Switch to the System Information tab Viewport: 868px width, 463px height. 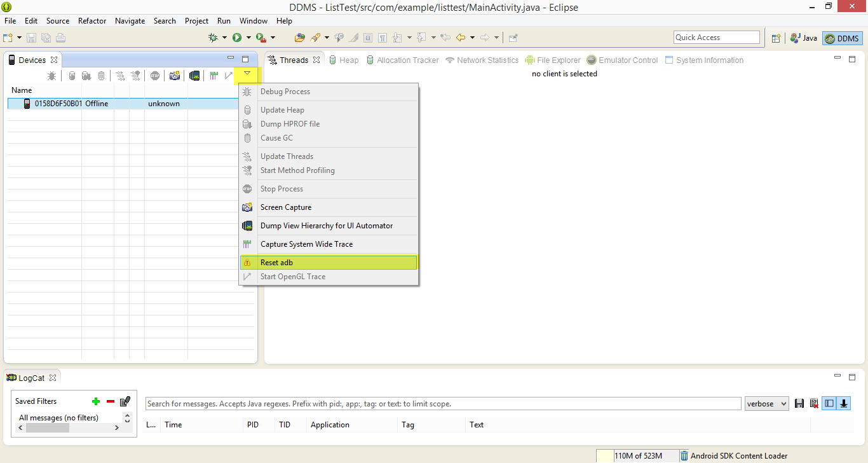point(704,60)
